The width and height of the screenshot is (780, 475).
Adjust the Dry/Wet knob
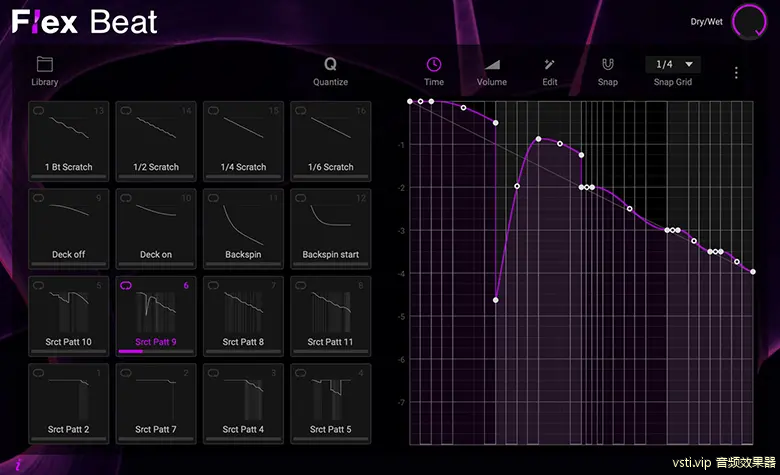[x=749, y=22]
